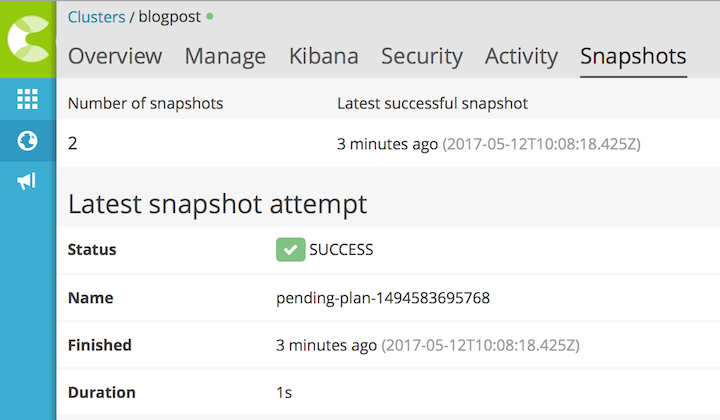
Task: Click snapshot name pending-plan-1494583695768
Action: coord(383,298)
